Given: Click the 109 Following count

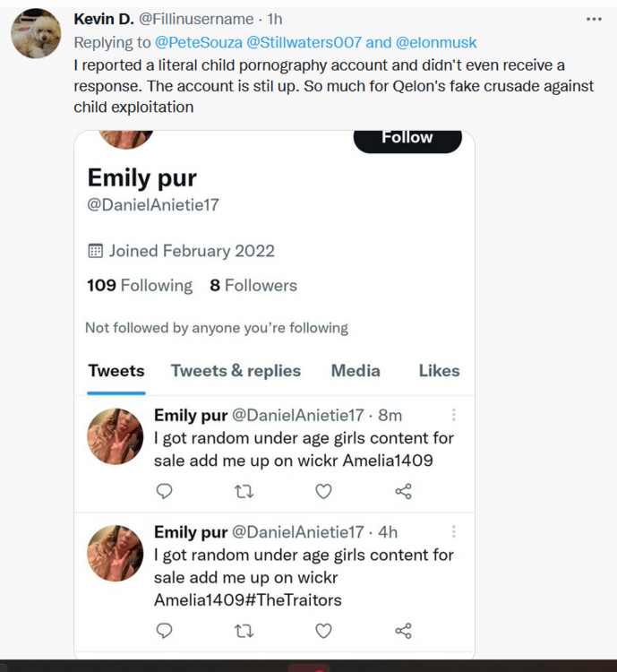Looking at the screenshot, I should [140, 286].
